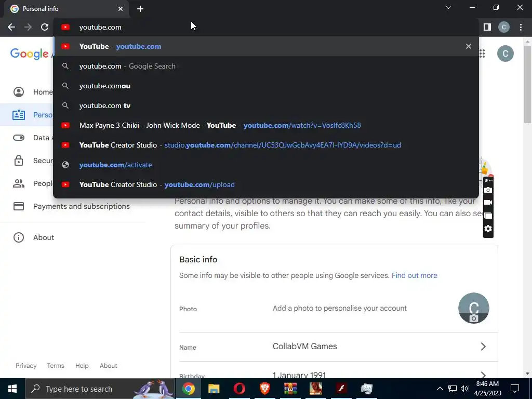532x399 pixels.
Task: Open Personal info sidebar icon
Action: click(x=19, y=115)
